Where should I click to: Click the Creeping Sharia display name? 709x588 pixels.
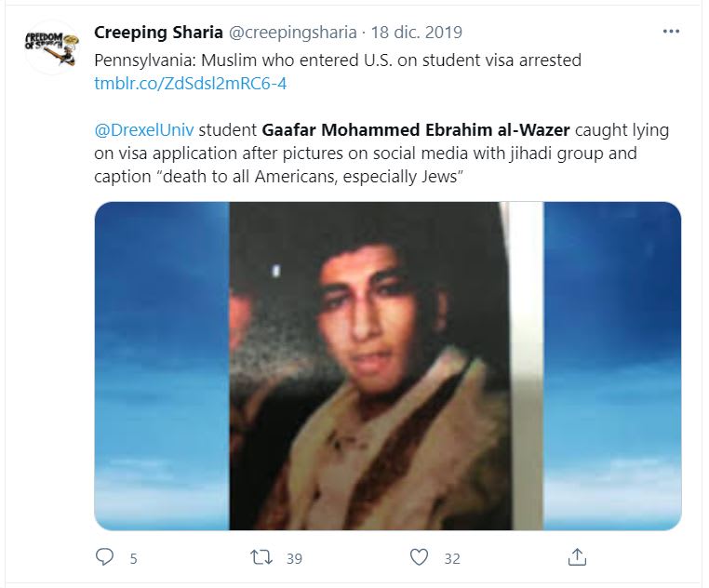point(158,33)
